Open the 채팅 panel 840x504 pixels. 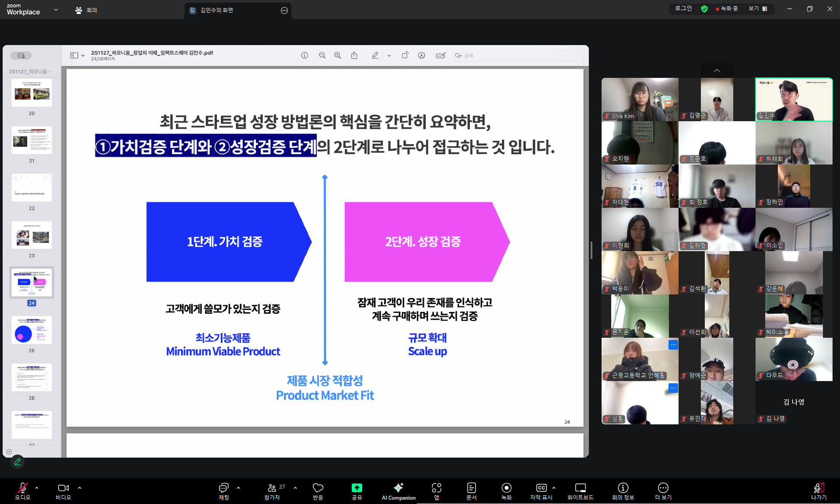click(x=224, y=490)
